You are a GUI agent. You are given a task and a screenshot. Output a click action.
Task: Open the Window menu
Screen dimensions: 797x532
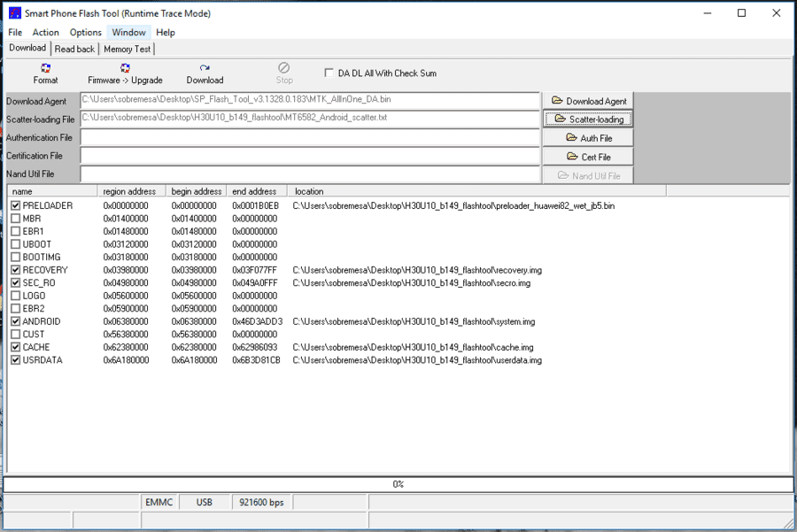coord(128,32)
